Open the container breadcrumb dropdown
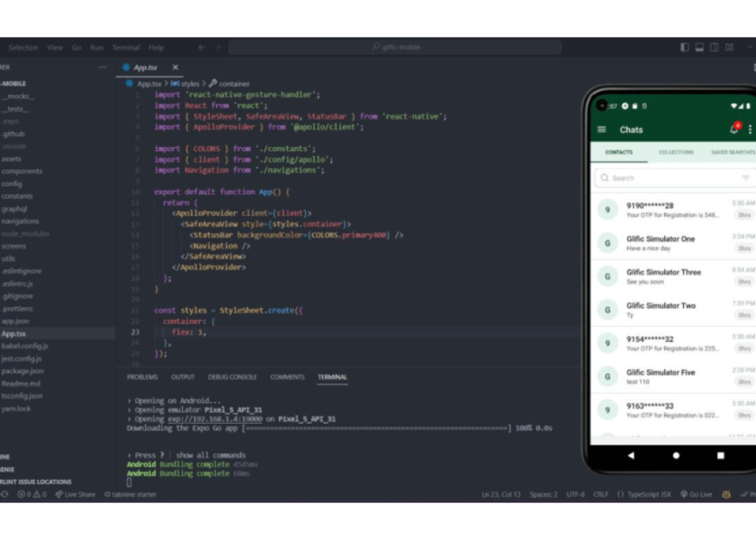 point(232,81)
